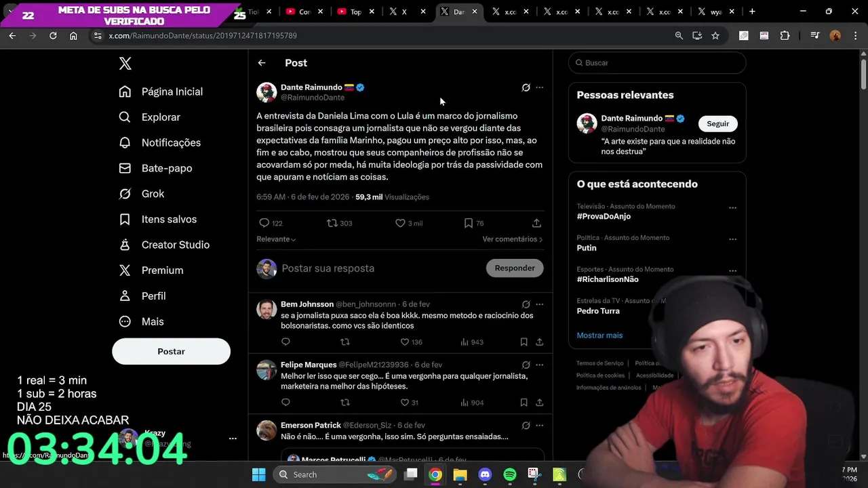The height and width of the screenshot is (488, 868).
Task: Share Felipe Marques's comment
Action: coord(540,403)
